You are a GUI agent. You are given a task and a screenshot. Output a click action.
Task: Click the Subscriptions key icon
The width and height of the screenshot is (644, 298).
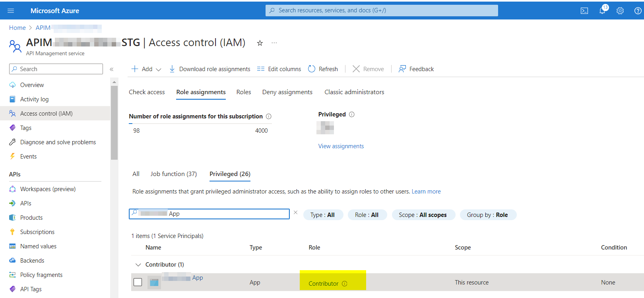[x=13, y=232]
